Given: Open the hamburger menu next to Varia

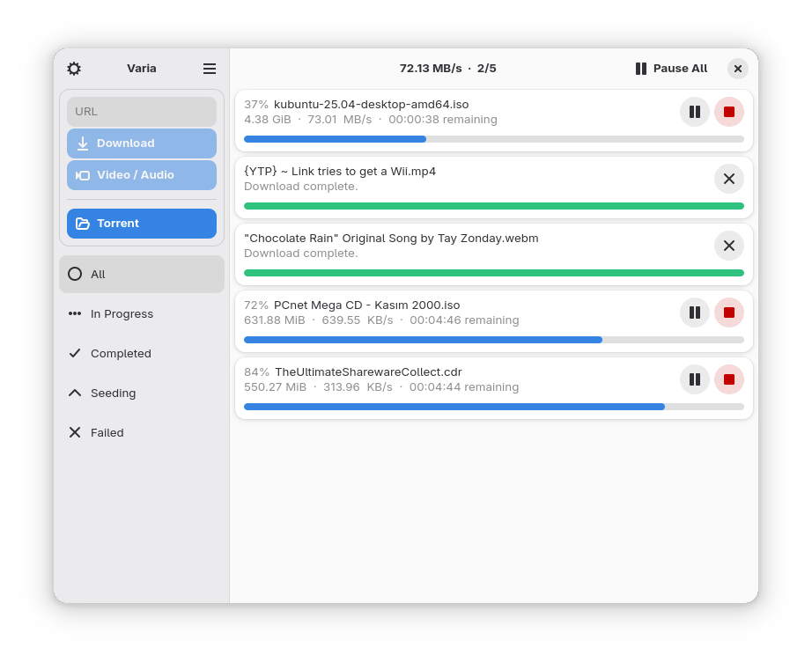Looking at the screenshot, I should [x=210, y=69].
